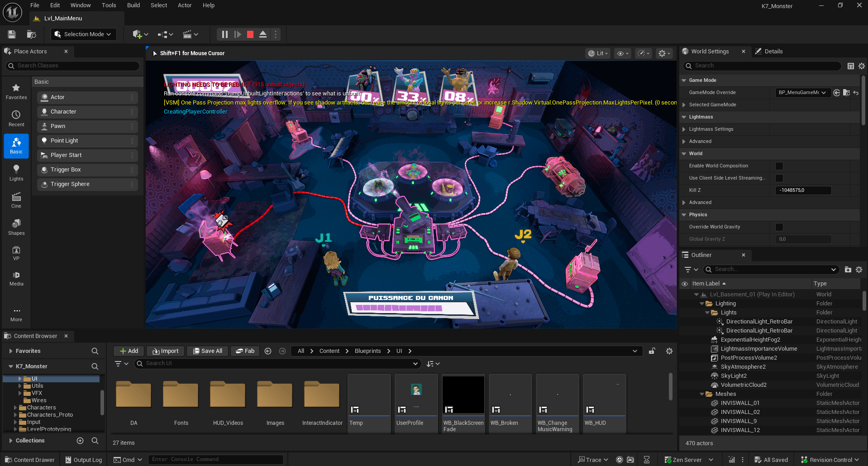Click the Save All button
The image size is (868, 466).
[x=207, y=351]
